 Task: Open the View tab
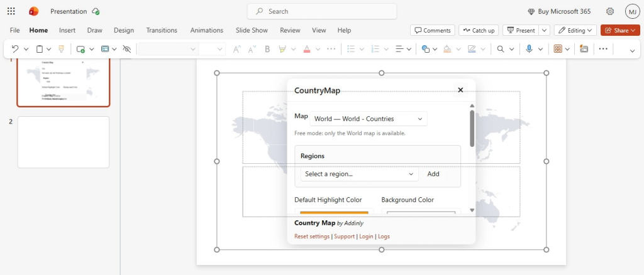coord(319,30)
